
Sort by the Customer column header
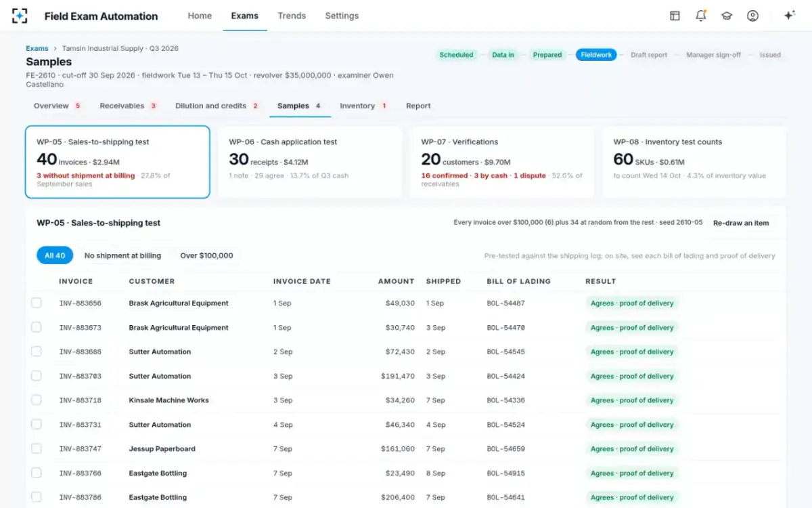[152, 281]
